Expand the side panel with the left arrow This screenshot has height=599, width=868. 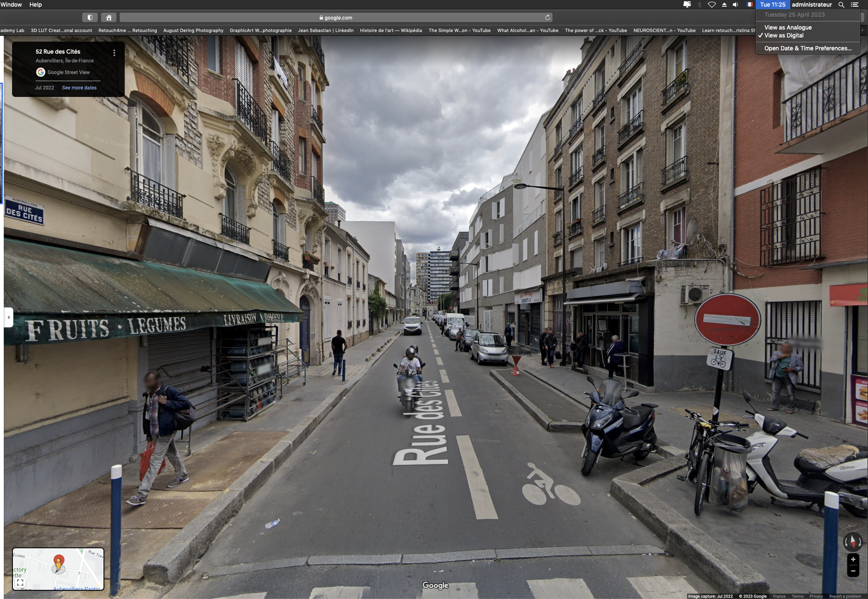8,317
